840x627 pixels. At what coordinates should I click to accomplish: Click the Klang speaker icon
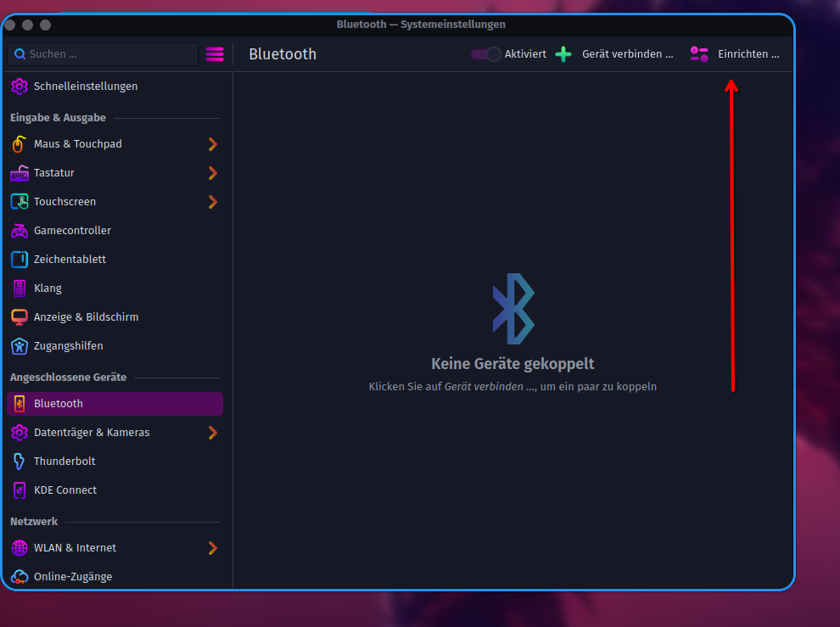20,288
